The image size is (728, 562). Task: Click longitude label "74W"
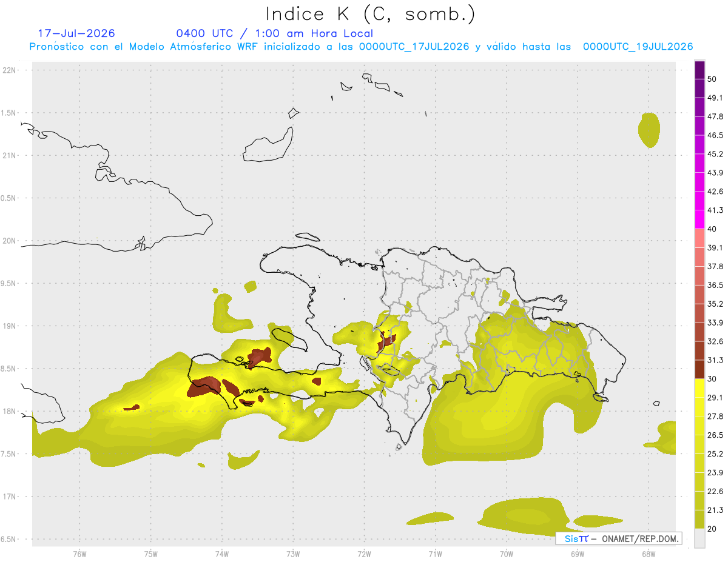(222, 554)
